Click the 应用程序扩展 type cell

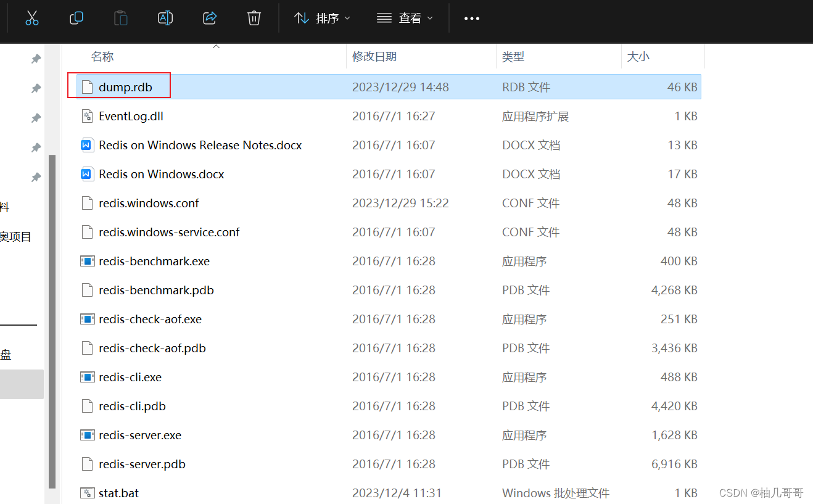(535, 116)
